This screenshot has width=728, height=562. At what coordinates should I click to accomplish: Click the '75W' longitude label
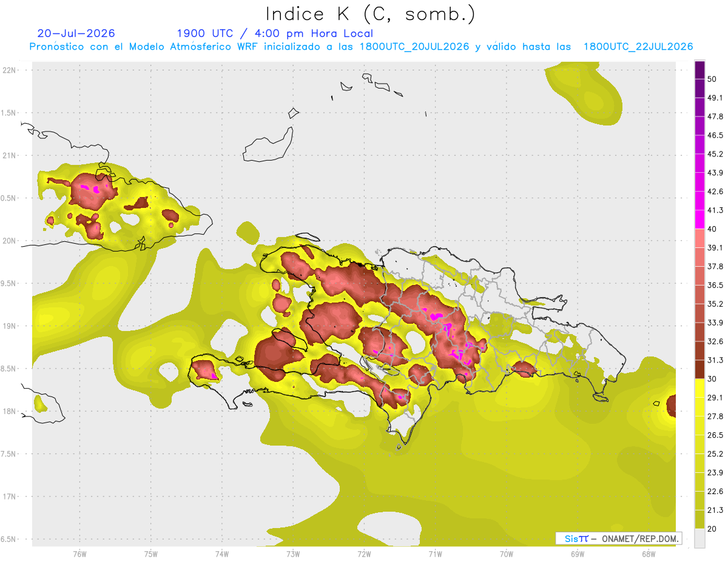151,554
